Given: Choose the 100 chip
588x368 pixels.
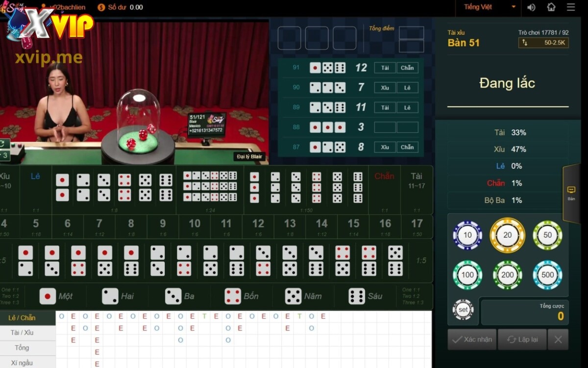Looking at the screenshot, I should (467, 275).
